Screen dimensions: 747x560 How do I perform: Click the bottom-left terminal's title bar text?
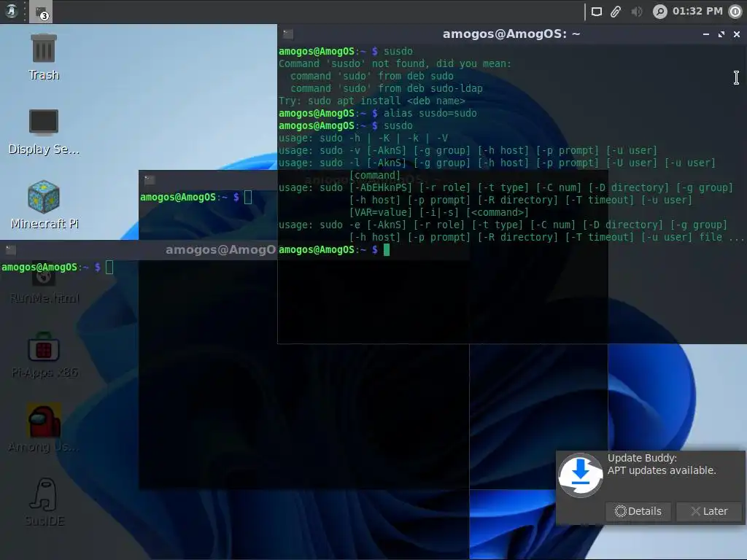pos(220,249)
